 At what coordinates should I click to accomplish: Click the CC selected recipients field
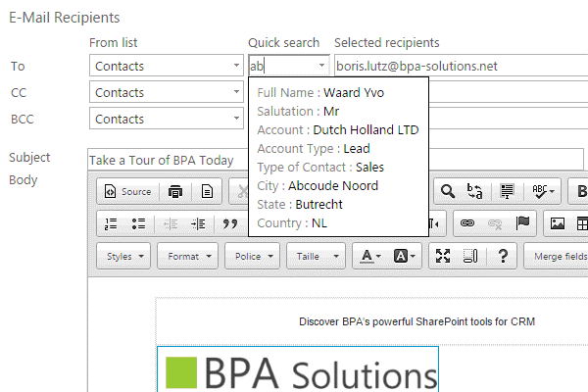click(x=509, y=92)
